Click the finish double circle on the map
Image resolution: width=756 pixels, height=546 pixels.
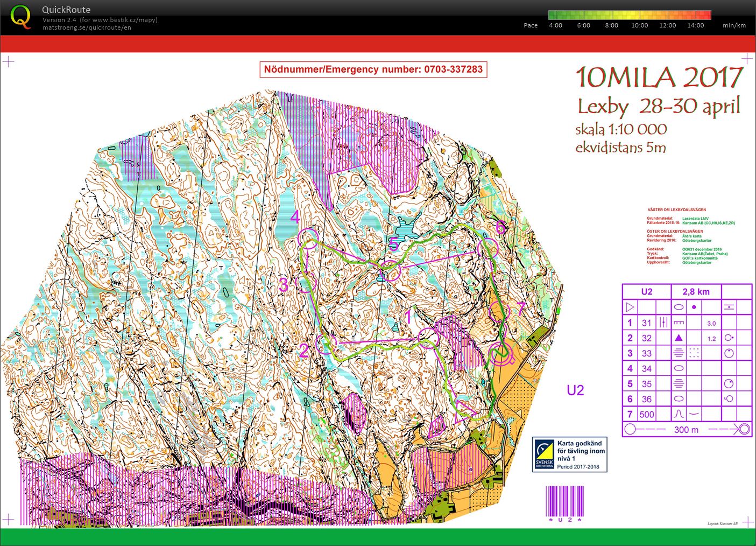(x=501, y=354)
